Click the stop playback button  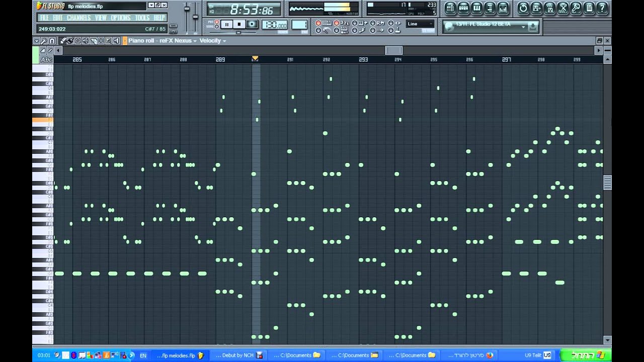tap(239, 24)
